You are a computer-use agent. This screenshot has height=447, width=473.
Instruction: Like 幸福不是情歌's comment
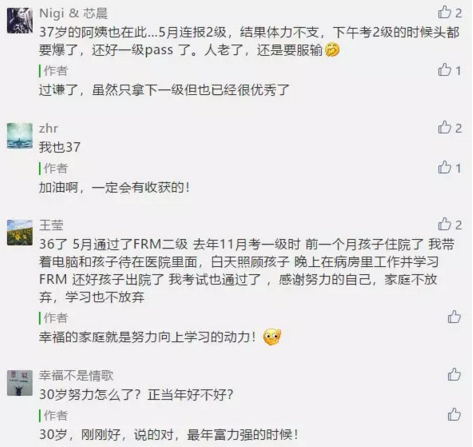click(454, 374)
